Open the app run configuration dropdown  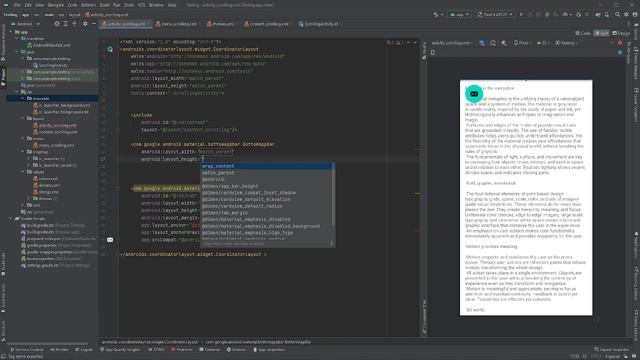point(459,14)
